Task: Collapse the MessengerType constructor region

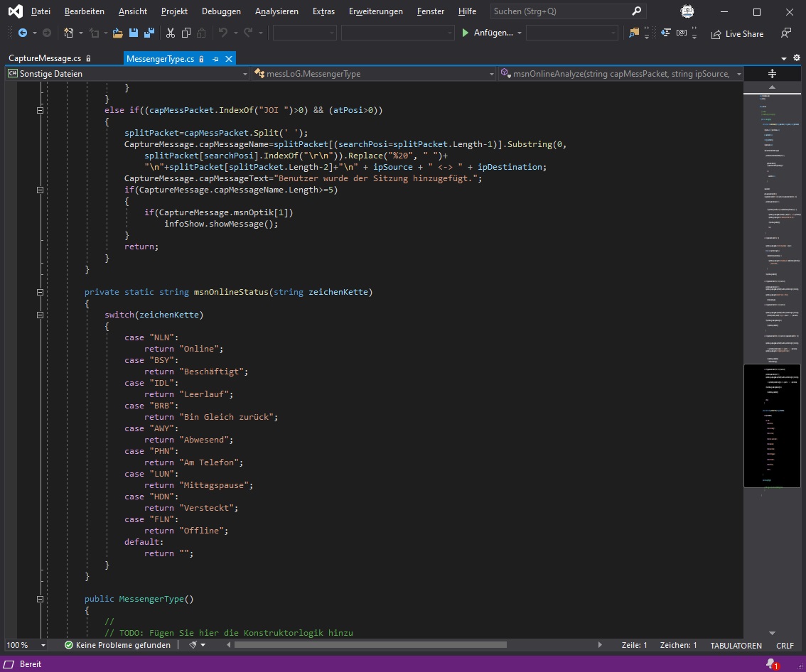Action: (x=40, y=599)
